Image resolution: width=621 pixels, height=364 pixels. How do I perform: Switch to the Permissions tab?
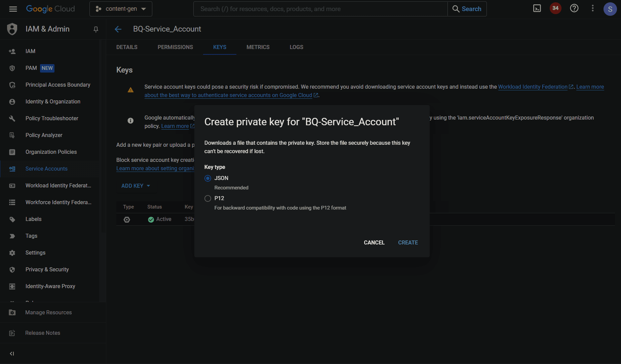click(x=175, y=47)
